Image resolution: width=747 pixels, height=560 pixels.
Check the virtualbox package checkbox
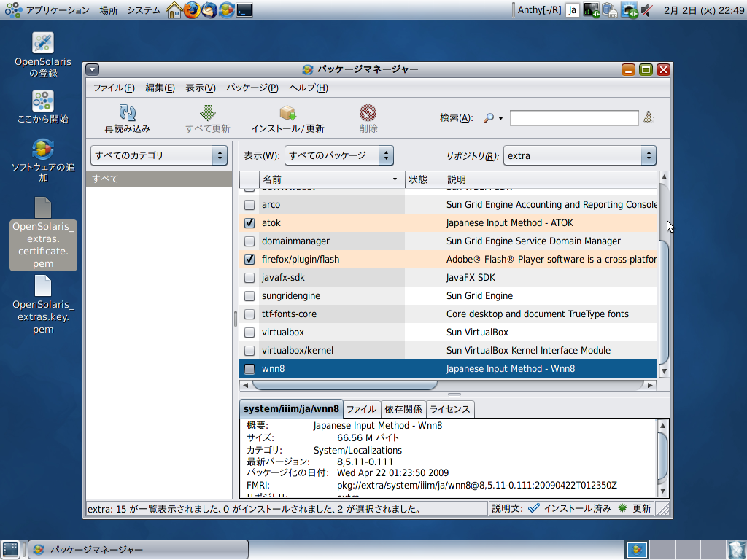249,332
